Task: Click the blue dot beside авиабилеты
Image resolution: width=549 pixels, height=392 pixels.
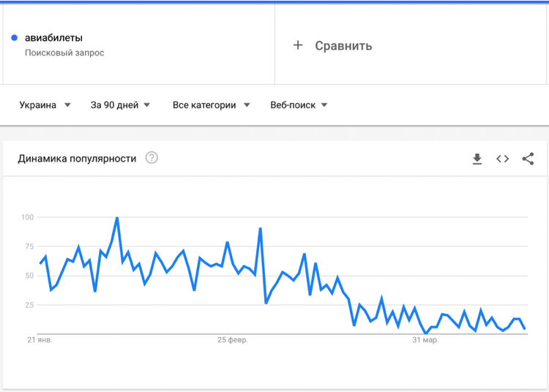Action: (15, 38)
